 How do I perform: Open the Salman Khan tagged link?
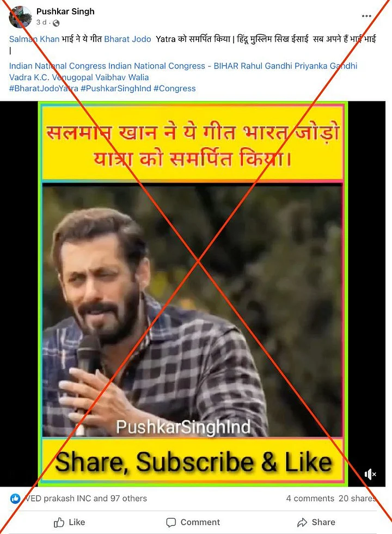pos(34,39)
